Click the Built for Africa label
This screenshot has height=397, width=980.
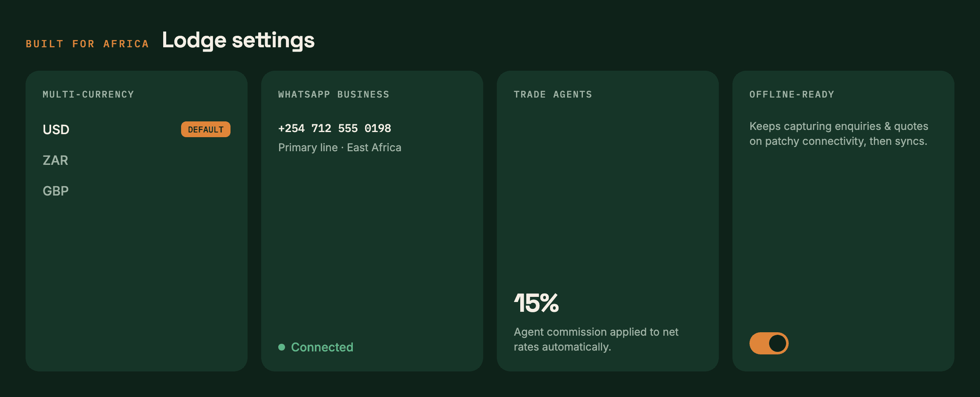tap(87, 44)
